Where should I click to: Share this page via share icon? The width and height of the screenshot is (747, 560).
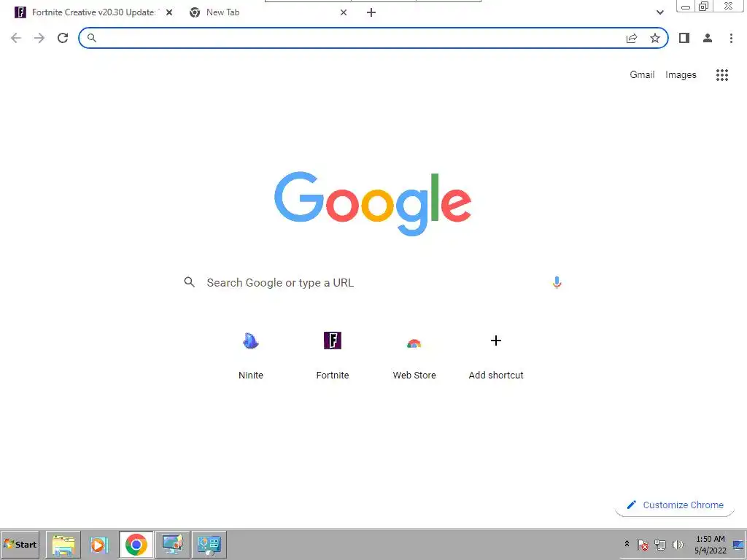[x=632, y=38]
